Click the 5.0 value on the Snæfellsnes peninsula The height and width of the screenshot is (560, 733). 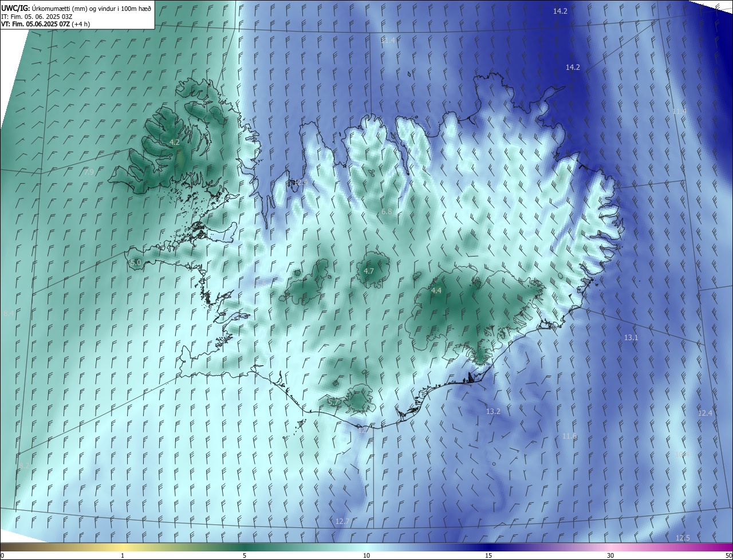click(x=136, y=262)
